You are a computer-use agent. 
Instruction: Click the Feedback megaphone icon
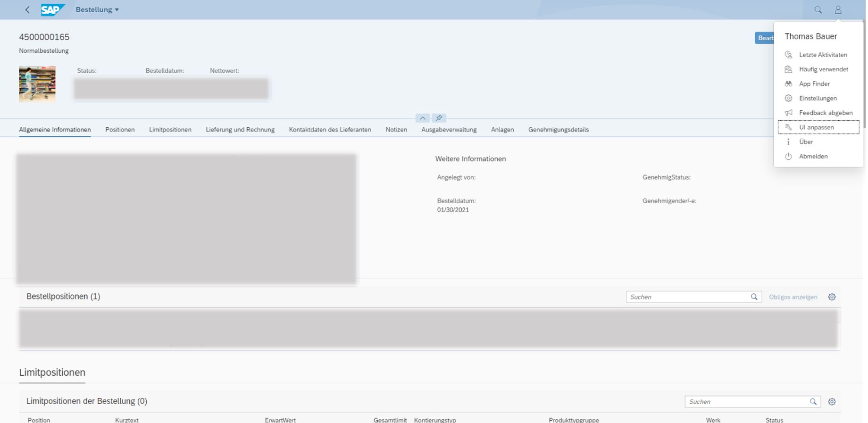pos(788,113)
